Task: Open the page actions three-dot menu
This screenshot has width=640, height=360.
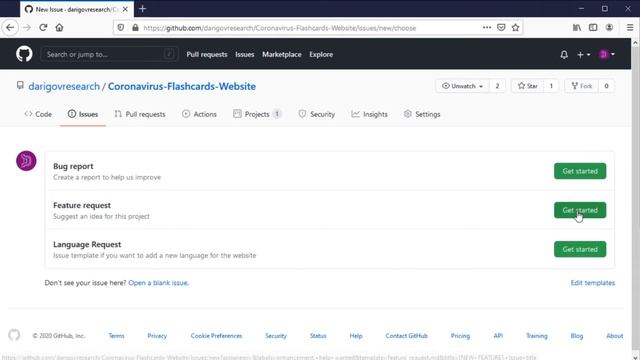Action: pyautogui.click(x=487, y=27)
